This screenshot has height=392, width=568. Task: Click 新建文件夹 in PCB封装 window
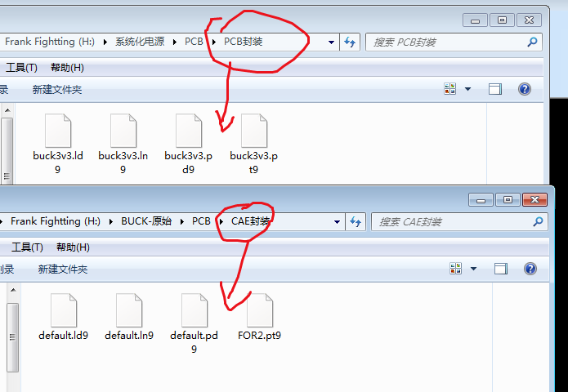57,89
